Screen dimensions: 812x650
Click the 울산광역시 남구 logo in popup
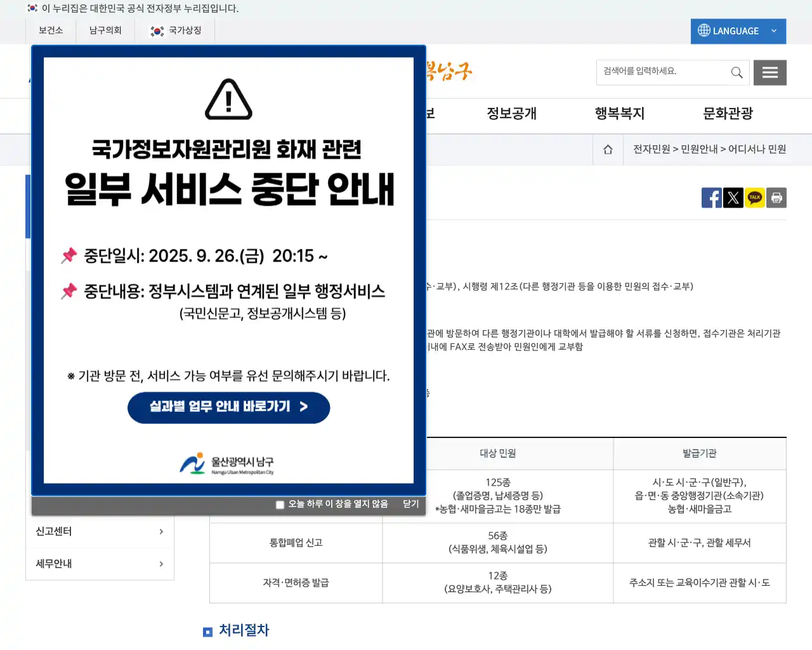(226, 464)
